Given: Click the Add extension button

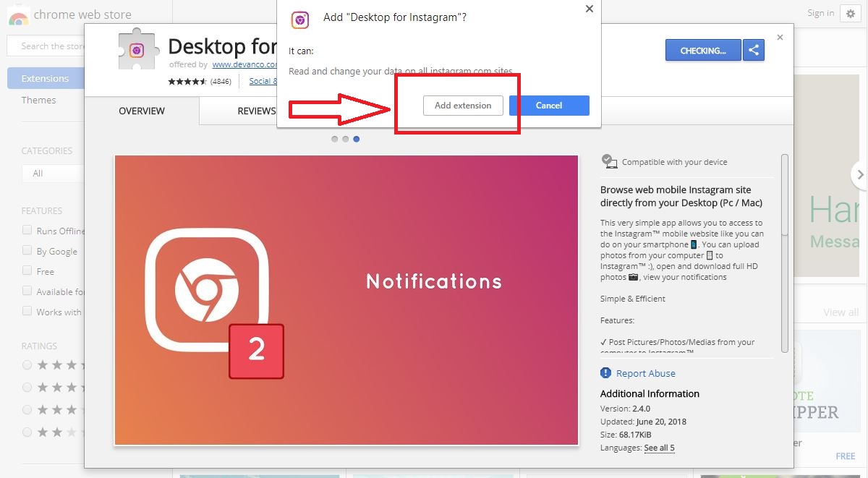Looking at the screenshot, I should click(x=463, y=106).
